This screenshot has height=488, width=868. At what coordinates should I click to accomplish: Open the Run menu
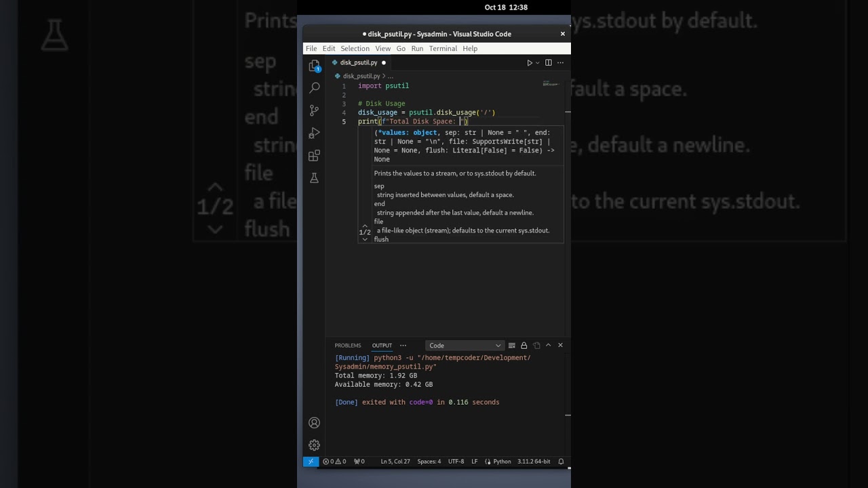pyautogui.click(x=417, y=49)
